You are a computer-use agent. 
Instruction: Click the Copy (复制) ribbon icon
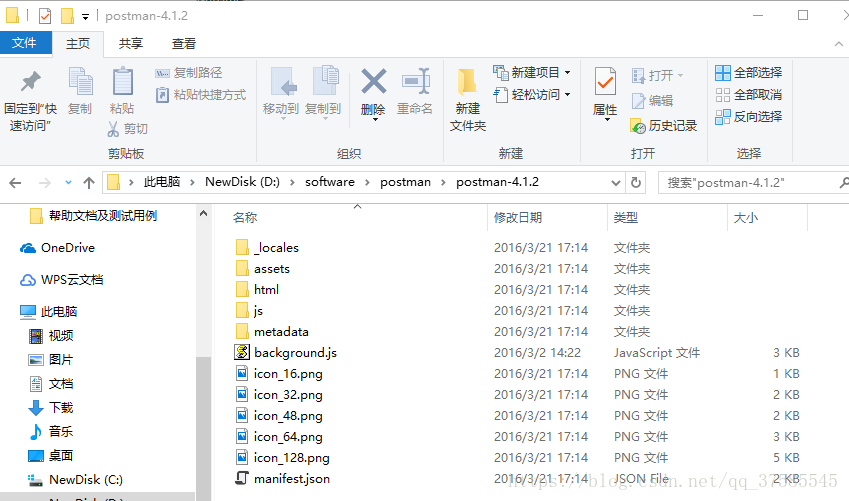coord(81,81)
